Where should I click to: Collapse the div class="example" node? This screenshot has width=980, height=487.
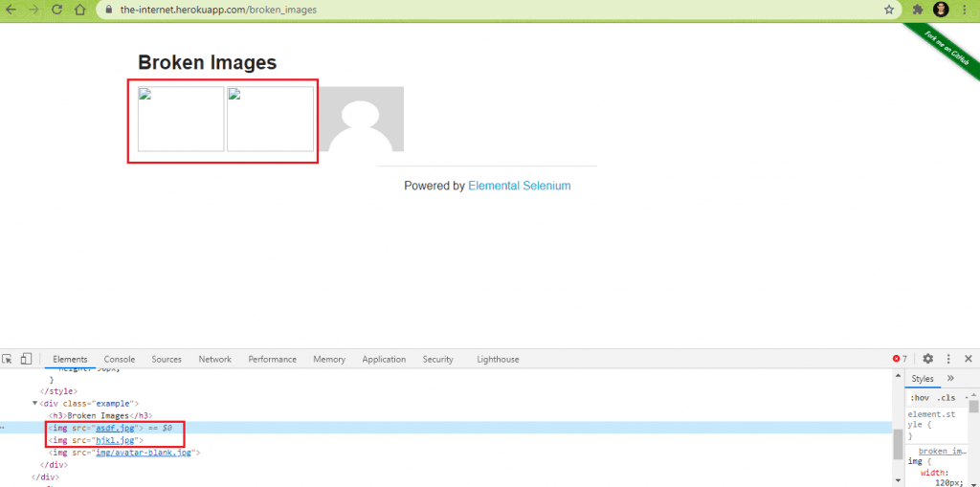click(35, 403)
